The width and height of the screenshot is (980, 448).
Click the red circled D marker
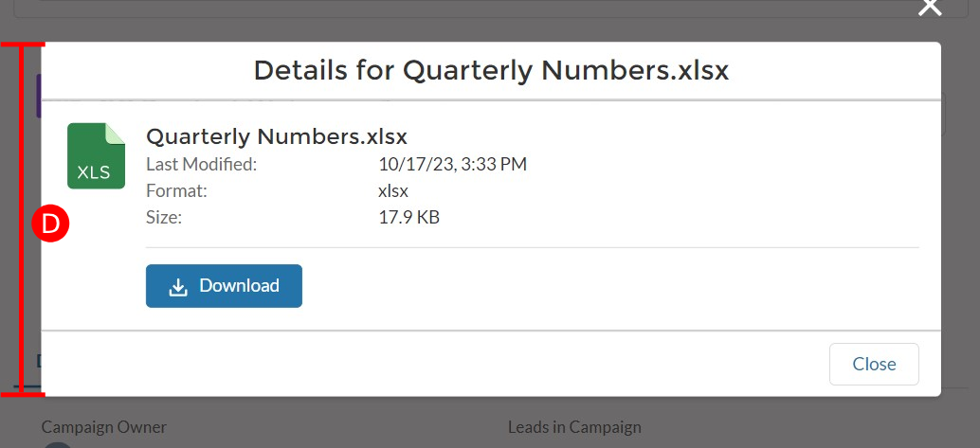click(50, 224)
